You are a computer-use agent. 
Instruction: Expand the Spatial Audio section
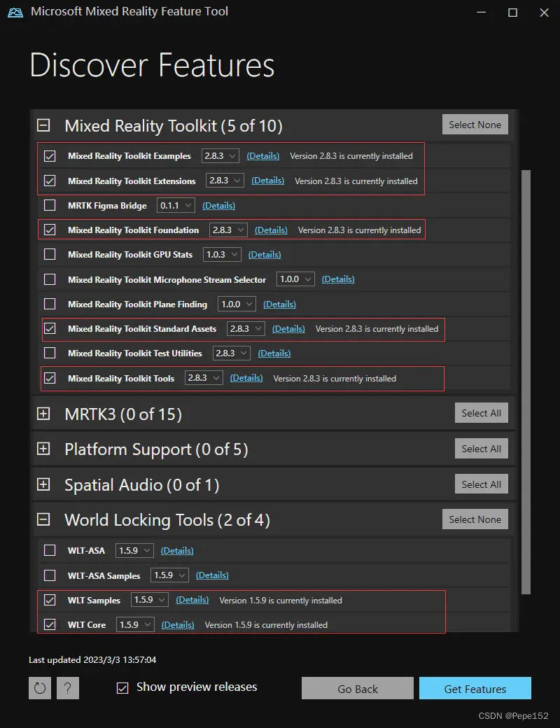point(43,484)
